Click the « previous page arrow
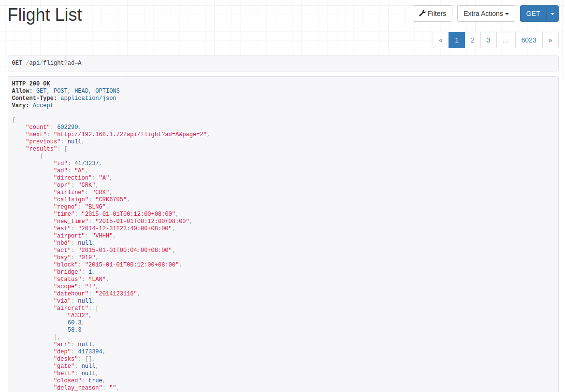The height and width of the screenshot is (392, 565). pos(440,40)
